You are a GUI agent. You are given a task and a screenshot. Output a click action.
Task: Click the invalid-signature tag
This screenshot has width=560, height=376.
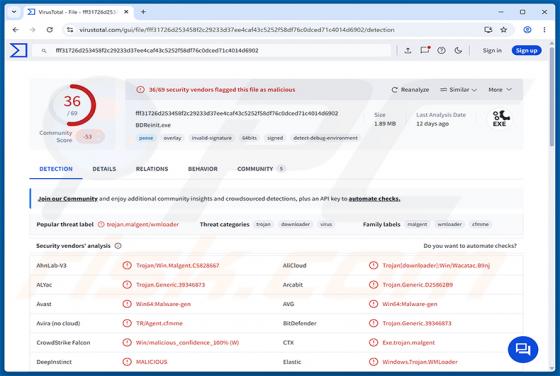212,138
